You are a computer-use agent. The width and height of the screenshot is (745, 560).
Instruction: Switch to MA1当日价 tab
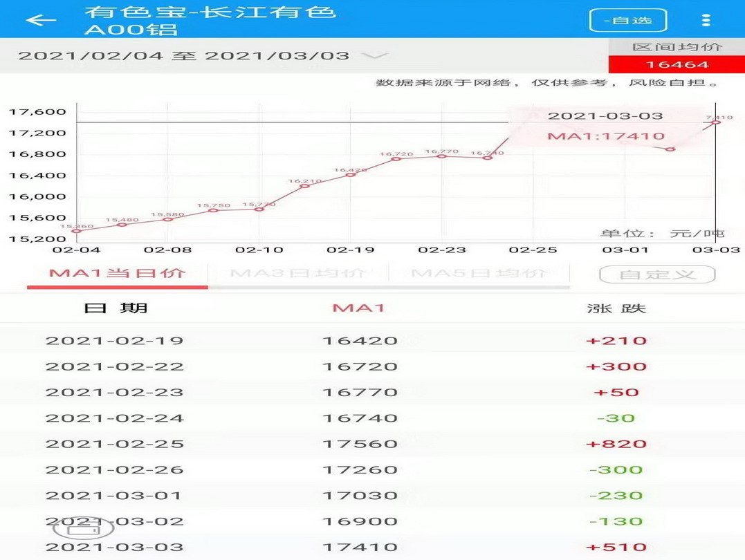click(118, 273)
